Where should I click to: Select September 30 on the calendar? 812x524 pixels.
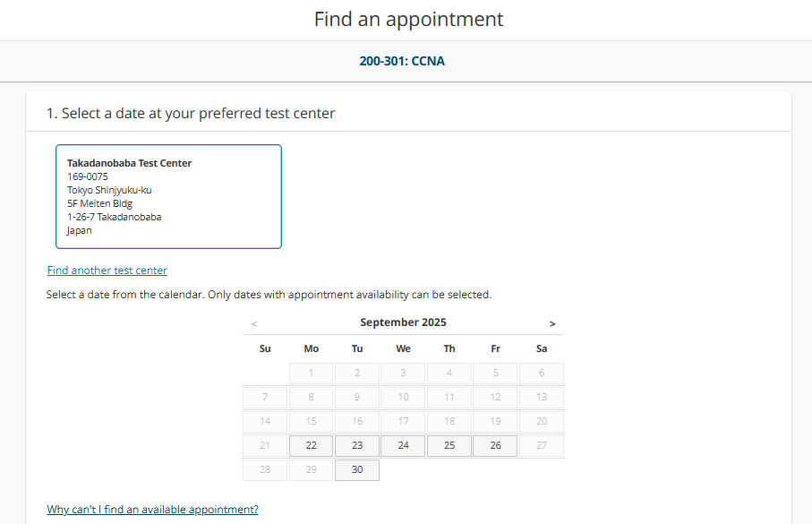pyautogui.click(x=357, y=469)
